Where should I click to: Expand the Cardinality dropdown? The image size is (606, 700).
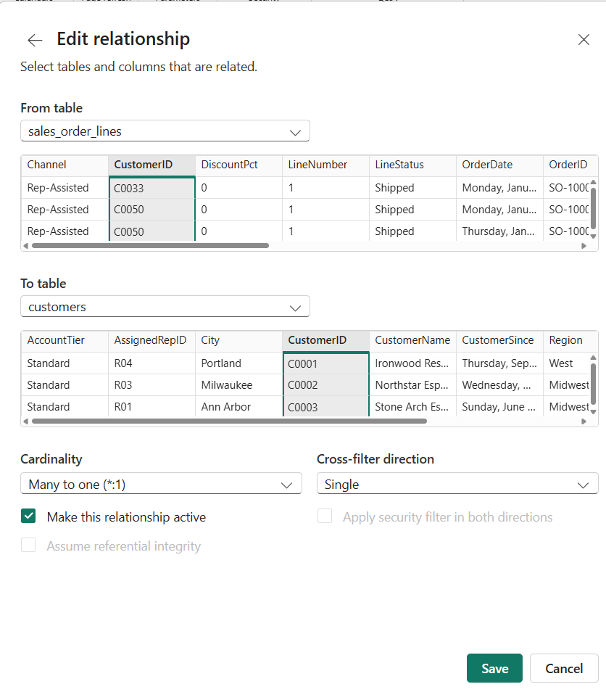point(161,484)
